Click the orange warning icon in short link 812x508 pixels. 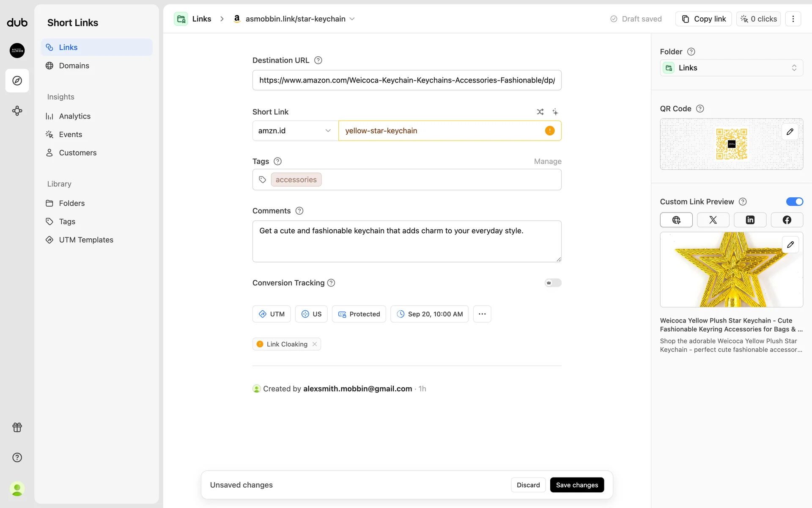pos(549,131)
